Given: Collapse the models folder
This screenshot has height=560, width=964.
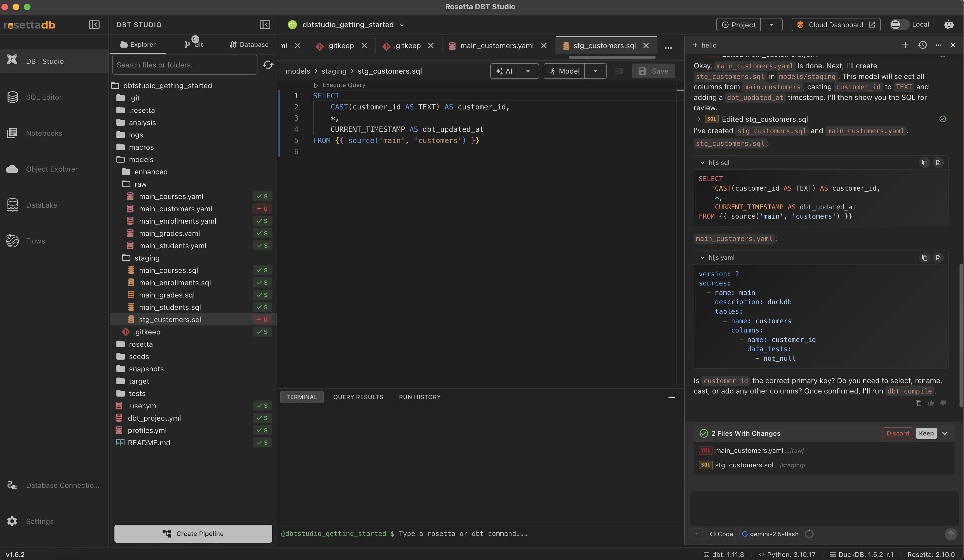Looking at the screenshot, I should pyautogui.click(x=141, y=160).
